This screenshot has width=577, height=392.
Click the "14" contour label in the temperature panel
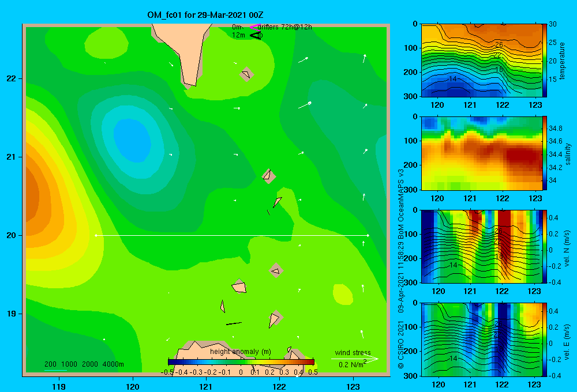pyautogui.click(x=452, y=79)
